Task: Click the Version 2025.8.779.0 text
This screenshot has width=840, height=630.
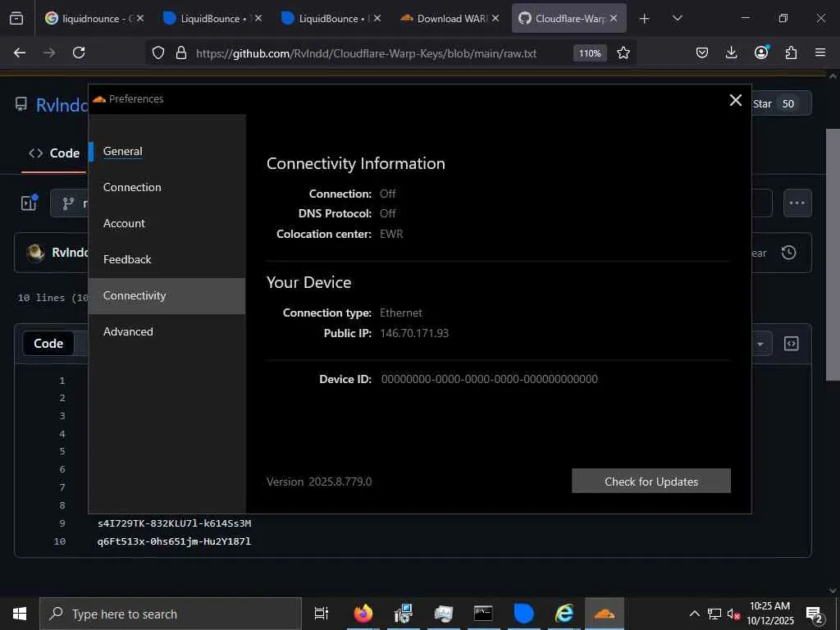Action: tap(319, 482)
